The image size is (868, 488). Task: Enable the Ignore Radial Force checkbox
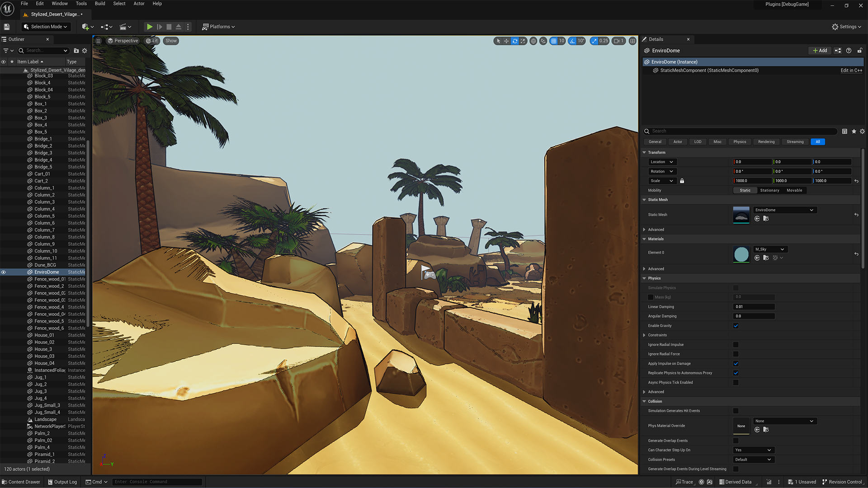tap(736, 354)
